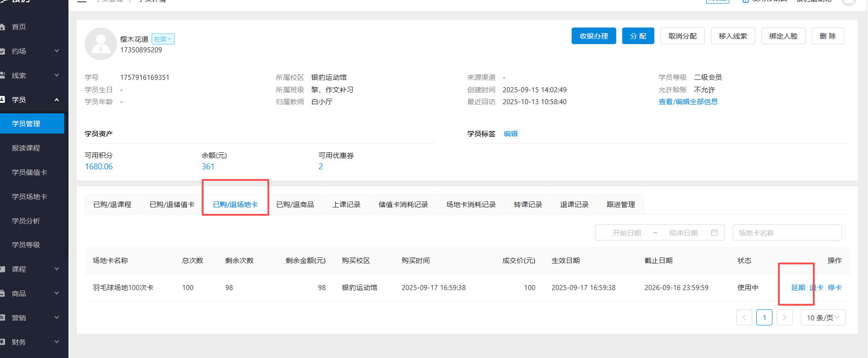Click the 商品 bag sidebar icon
The image size is (868, 358).
pyautogui.click(x=2, y=293)
